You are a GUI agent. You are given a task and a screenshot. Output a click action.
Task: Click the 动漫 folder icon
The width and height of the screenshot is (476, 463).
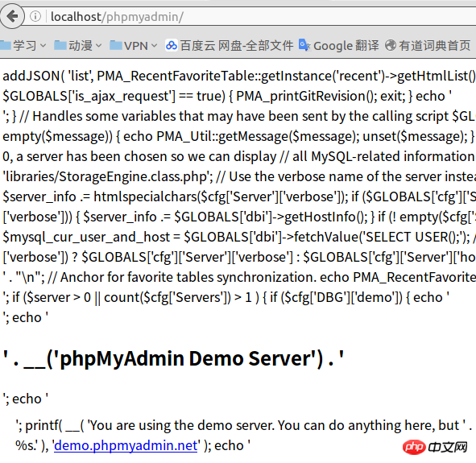click(x=60, y=46)
